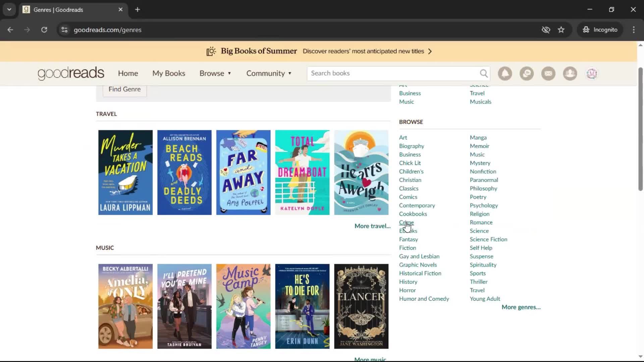Open the Mystery genre link
644x362 pixels.
coord(480,163)
